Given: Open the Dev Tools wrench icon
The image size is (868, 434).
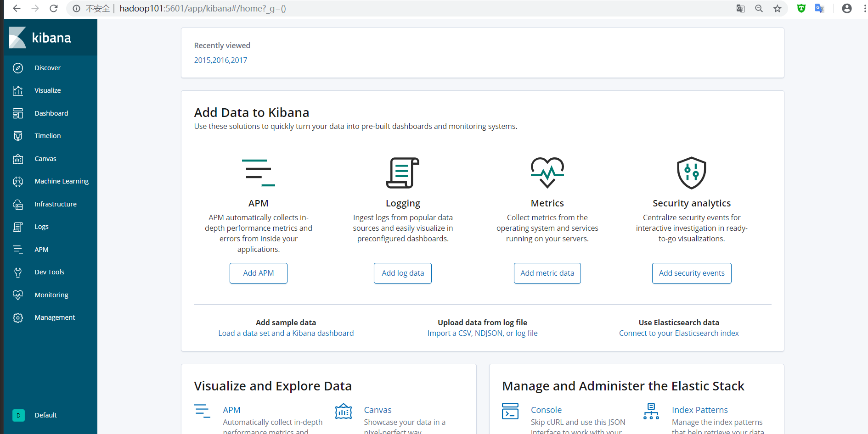Looking at the screenshot, I should click(x=18, y=272).
